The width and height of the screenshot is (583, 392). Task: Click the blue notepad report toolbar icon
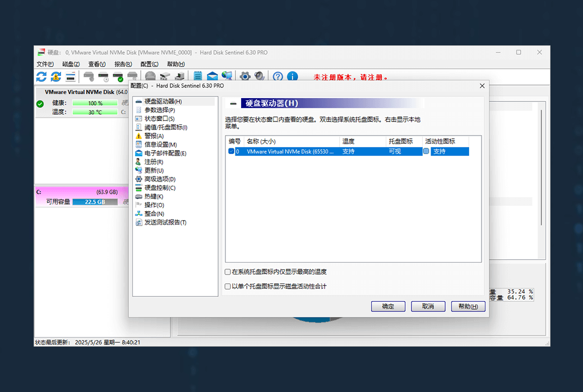click(198, 76)
